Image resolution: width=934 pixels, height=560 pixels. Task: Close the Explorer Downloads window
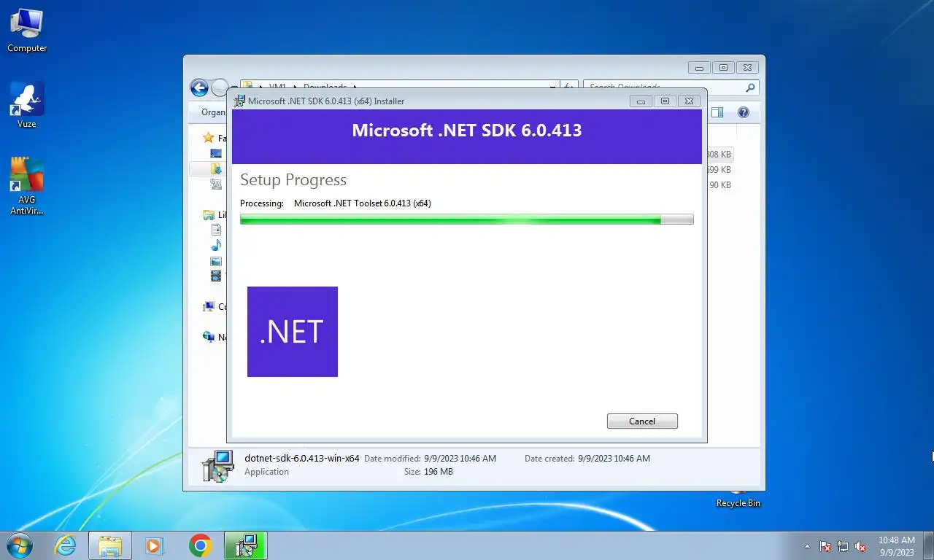(747, 68)
